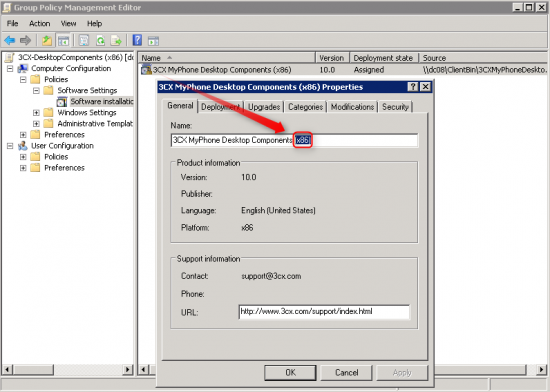Switch to the Categories tab

pyautogui.click(x=306, y=107)
